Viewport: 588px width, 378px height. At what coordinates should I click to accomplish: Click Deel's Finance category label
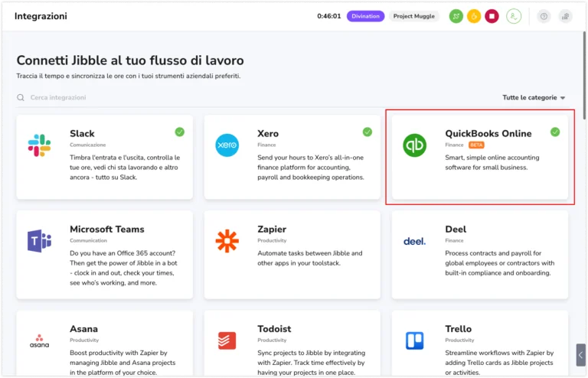tap(454, 240)
